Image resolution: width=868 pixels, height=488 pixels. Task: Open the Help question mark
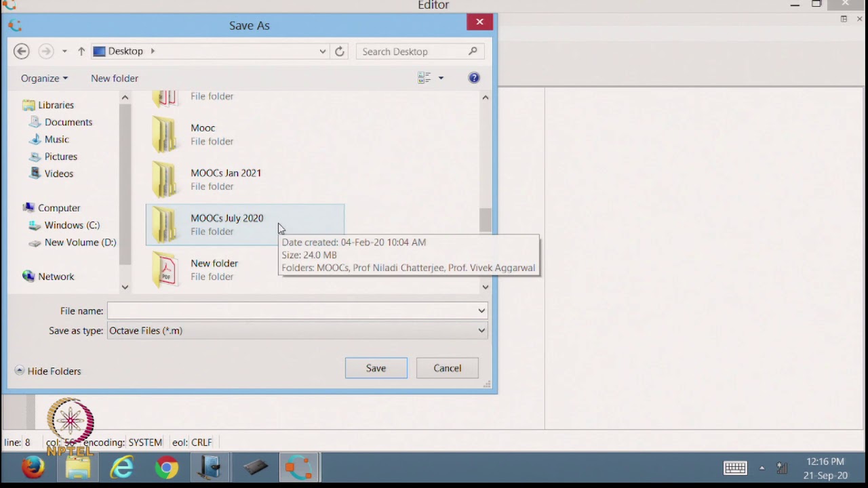point(474,78)
